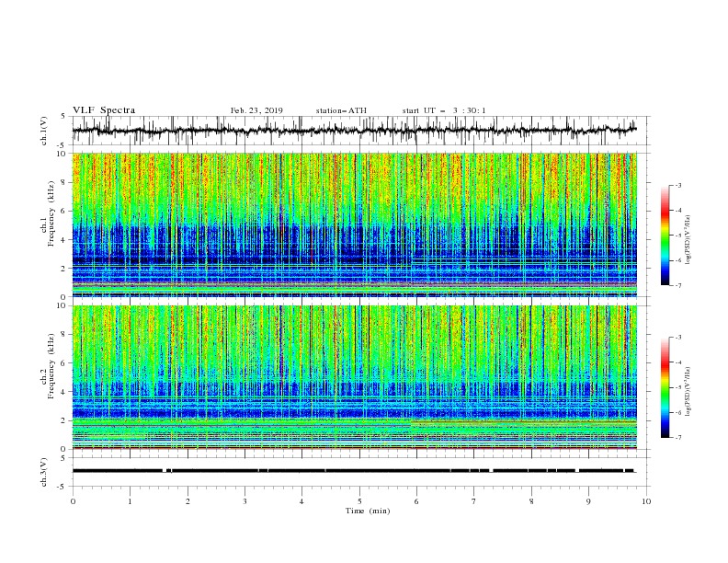Click the ch.1 spectrogram panel
The image size is (728, 563).
pyautogui.click(x=354, y=224)
